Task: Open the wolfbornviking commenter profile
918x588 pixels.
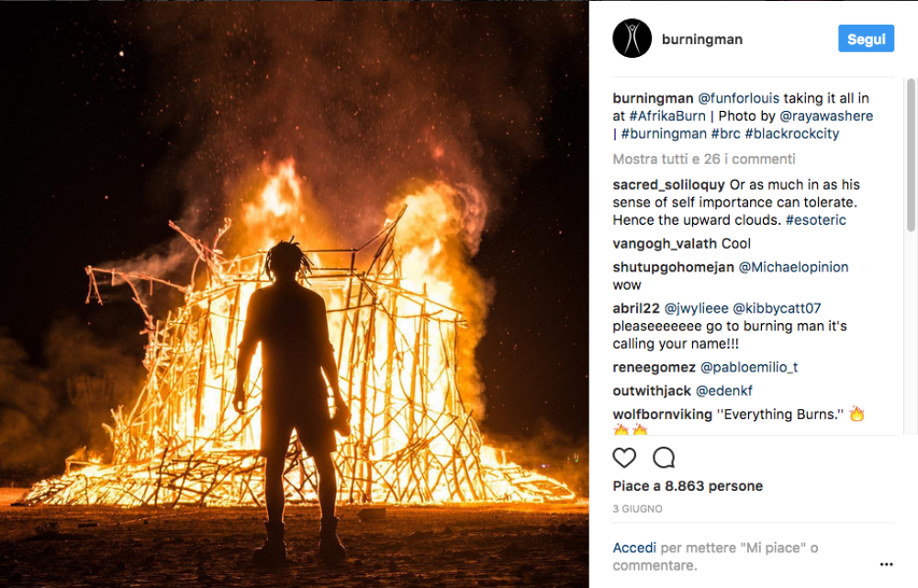Action: click(662, 415)
